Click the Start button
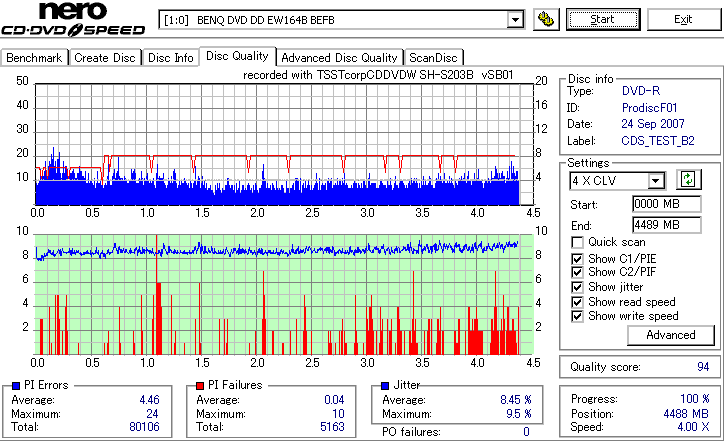724x441 pixels. tap(603, 19)
